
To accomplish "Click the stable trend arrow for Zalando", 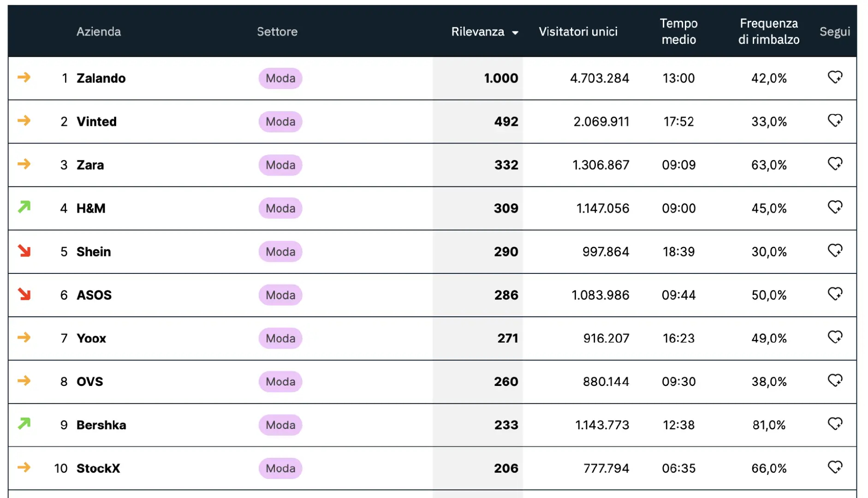I will (x=24, y=77).
